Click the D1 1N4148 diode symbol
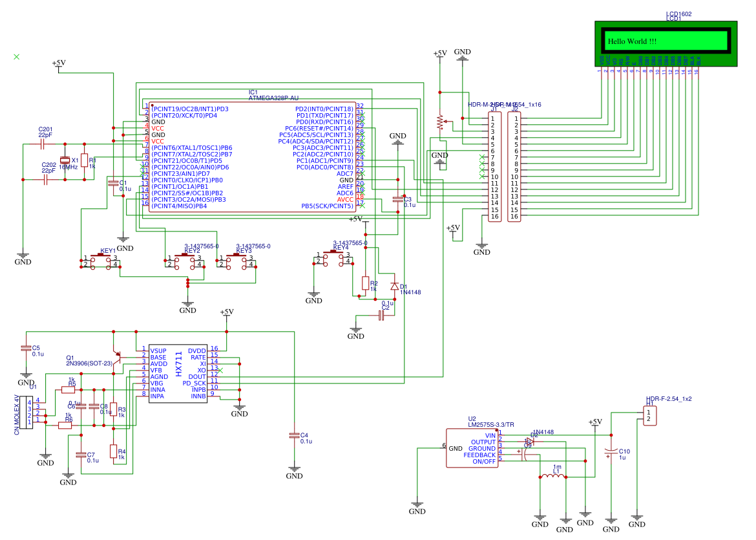 coord(394,286)
